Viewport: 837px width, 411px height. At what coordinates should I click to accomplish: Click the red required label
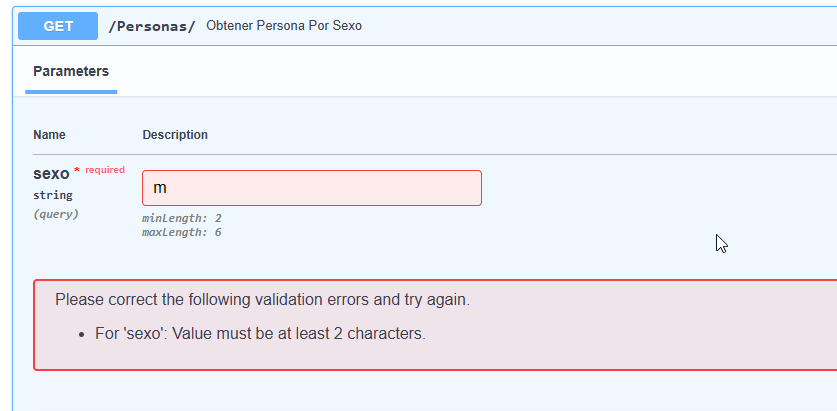[x=105, y=170]
